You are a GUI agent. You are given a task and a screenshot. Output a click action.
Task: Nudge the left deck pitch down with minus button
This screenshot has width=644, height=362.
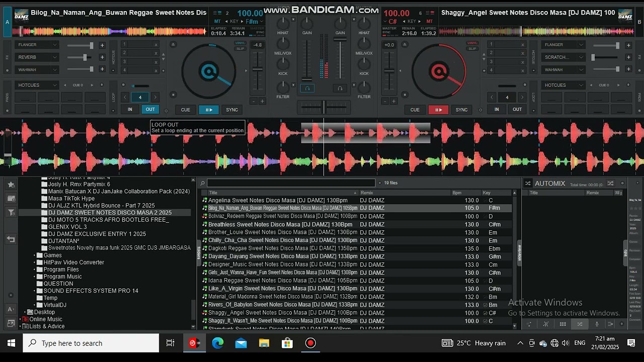point(254,101)
